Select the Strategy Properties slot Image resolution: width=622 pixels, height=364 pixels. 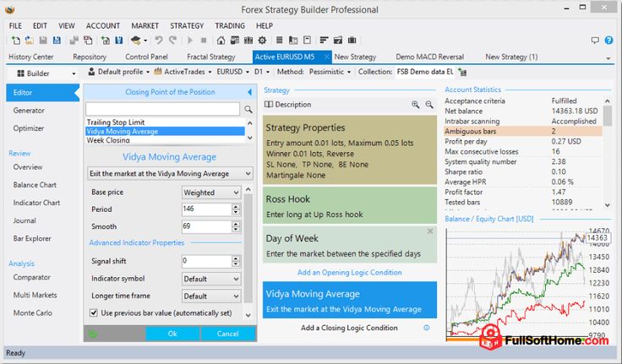coord(350,149)
